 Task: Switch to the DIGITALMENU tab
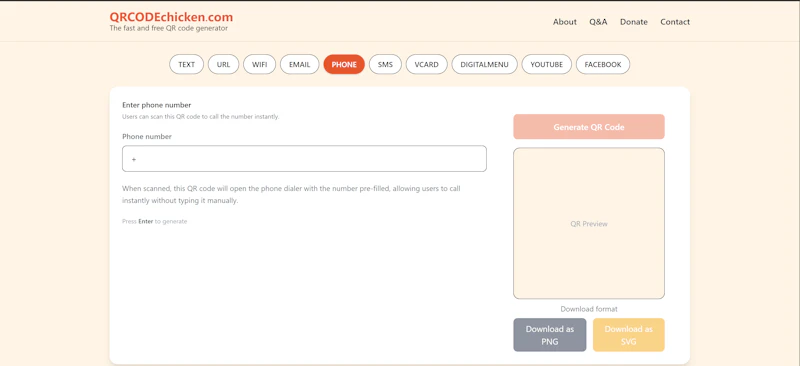(485, 64)
